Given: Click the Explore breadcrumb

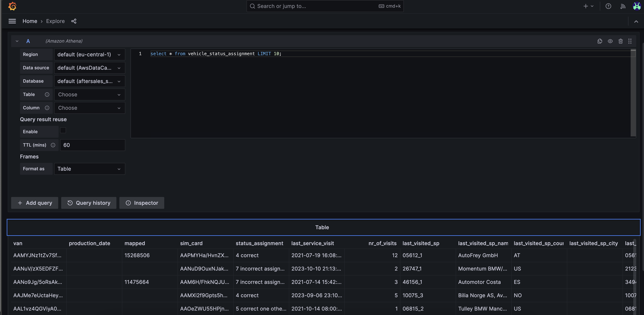Looking at the screenshot, I should (55, 21).
